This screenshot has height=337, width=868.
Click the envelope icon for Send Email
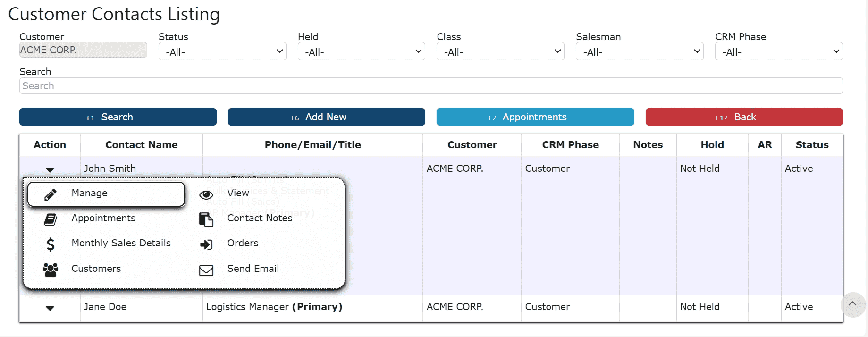[206, 270]
